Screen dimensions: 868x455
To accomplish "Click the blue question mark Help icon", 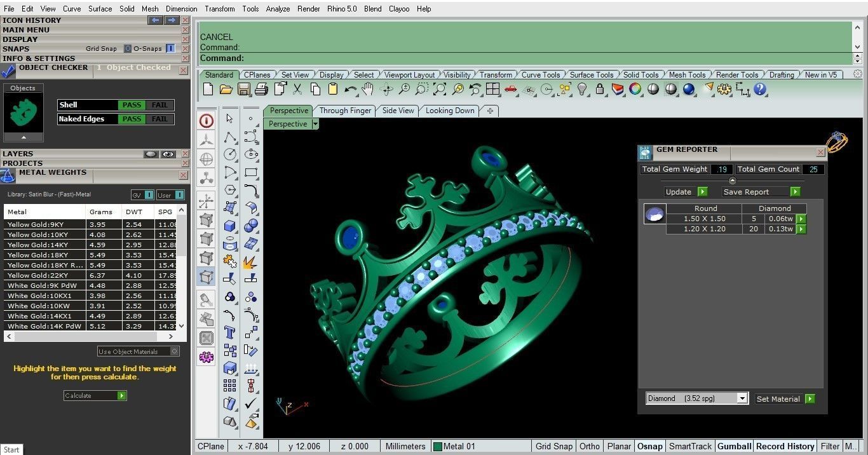I will 760,90.
